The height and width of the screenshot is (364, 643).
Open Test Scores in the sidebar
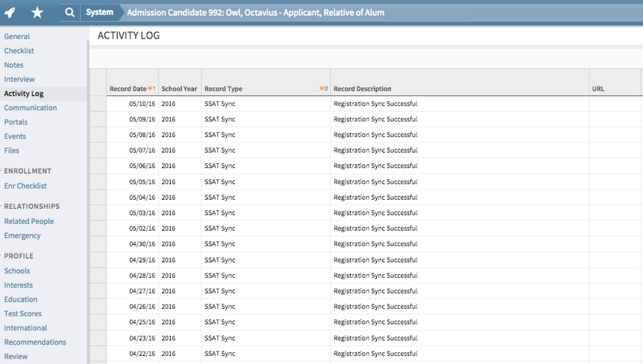[x=23, y=313]
